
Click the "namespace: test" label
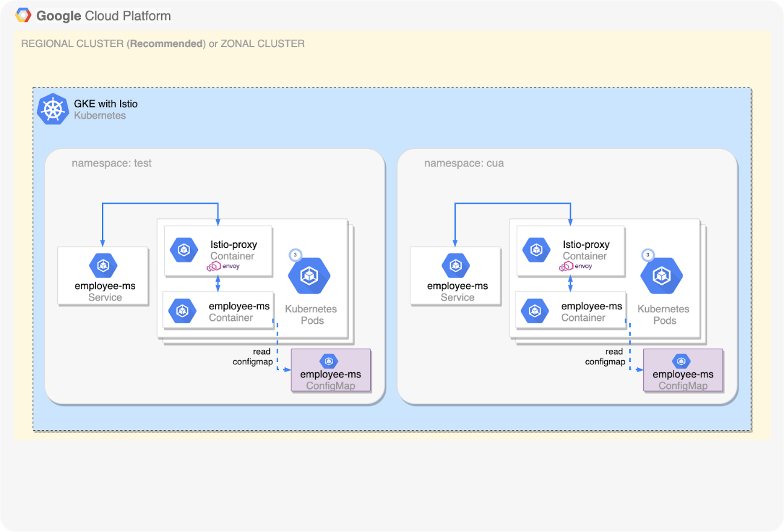click(112, 163)
